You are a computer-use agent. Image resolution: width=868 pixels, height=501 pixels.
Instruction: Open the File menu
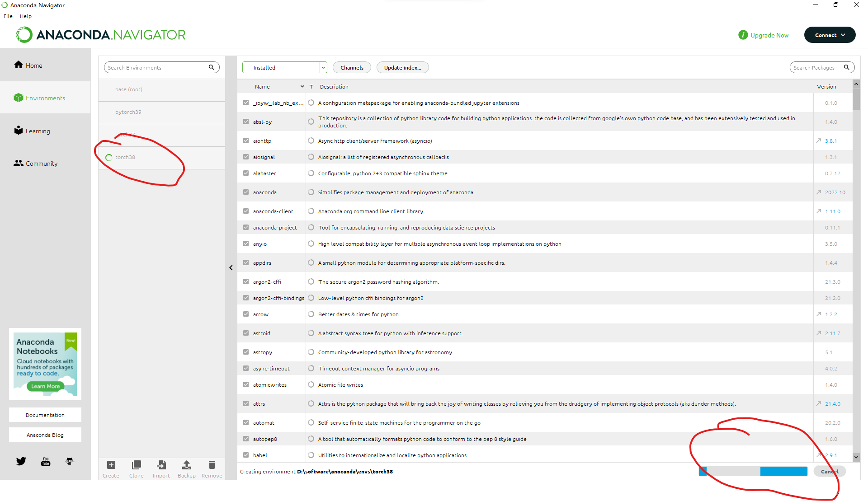coord(8,16)
